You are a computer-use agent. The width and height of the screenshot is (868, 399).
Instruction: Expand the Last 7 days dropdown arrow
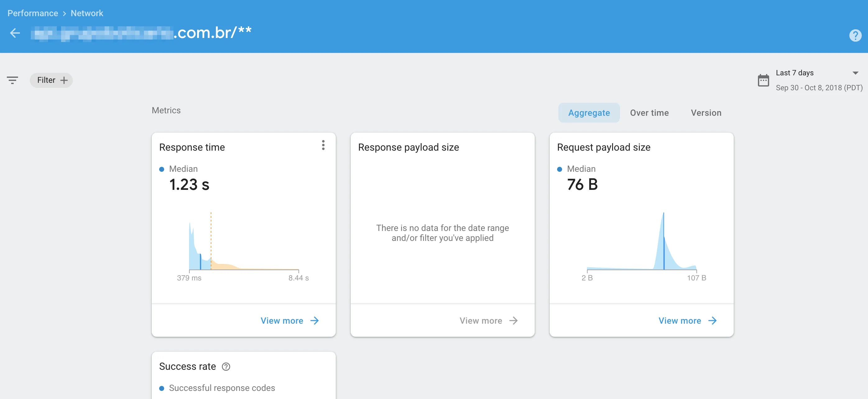[855, 73]
